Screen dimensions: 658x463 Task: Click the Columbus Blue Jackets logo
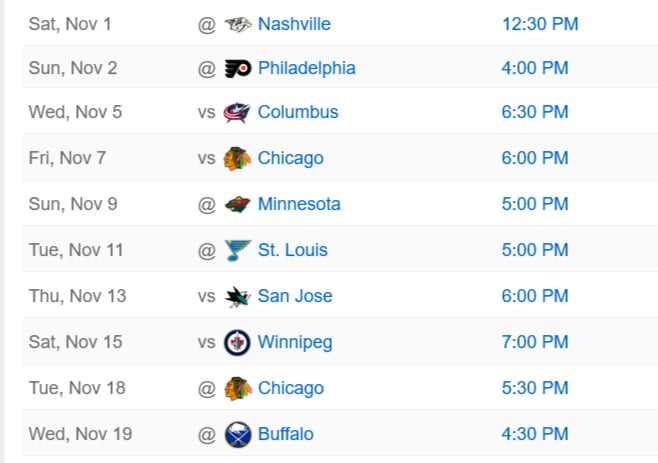[x=238, y=112]
